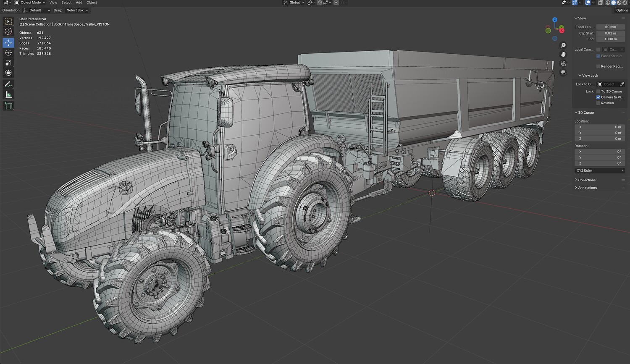Image resolution: width=630 pixels, height=364 pixels.
Task: Expand the Collections panel
Action: pos(585,180)
